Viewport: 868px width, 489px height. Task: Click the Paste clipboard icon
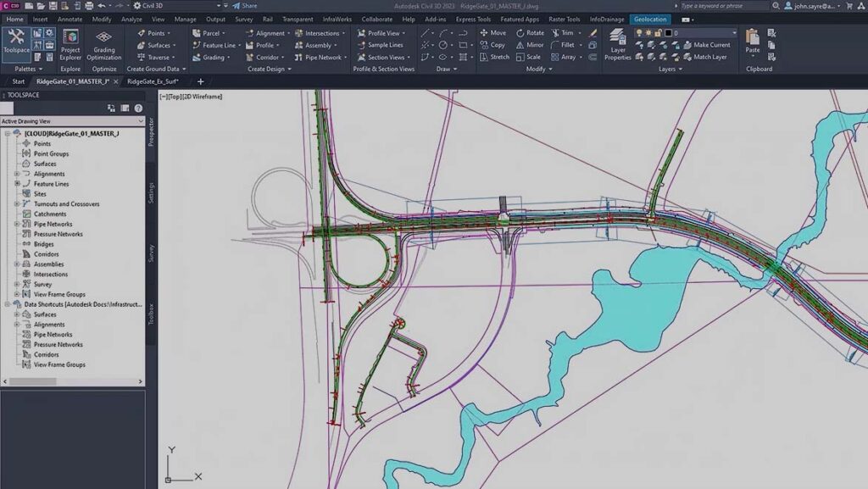[753, 41]
